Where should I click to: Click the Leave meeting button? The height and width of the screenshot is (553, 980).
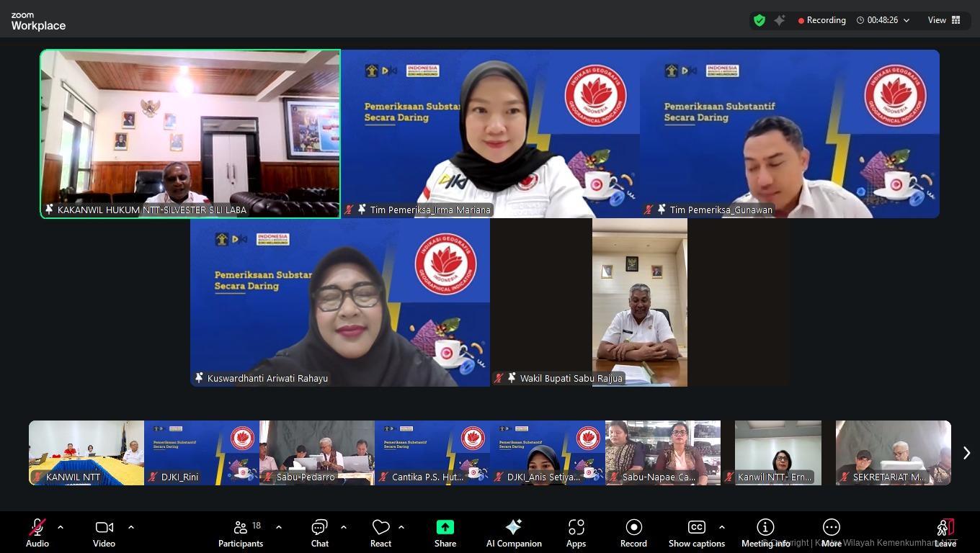click(x=945, y=533)
